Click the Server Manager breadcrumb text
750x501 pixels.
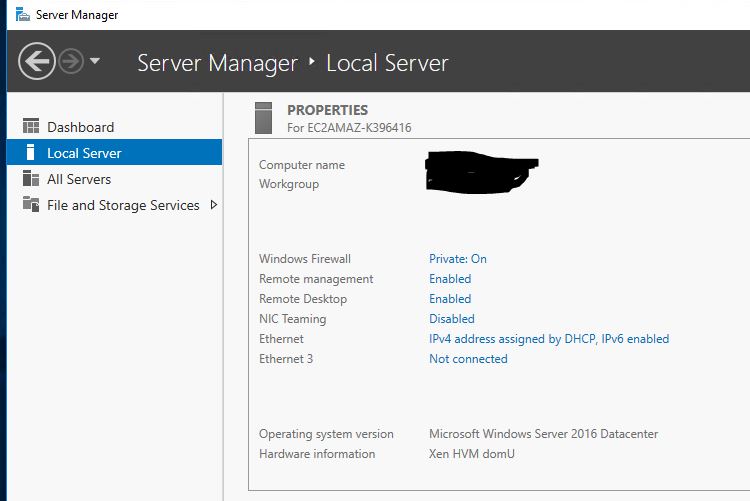pyautogui.click(x=218, y=63)
